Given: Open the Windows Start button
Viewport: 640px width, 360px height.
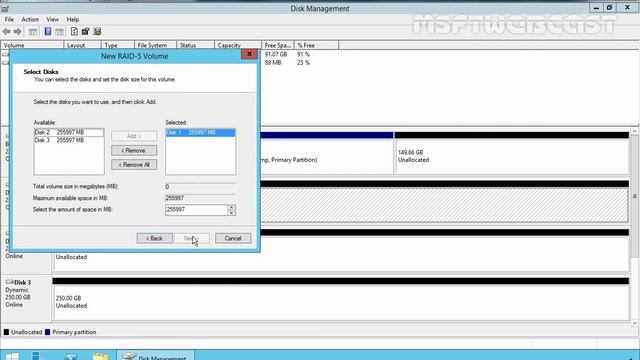Looking at the screenshot, I should [x=12, y=356].
